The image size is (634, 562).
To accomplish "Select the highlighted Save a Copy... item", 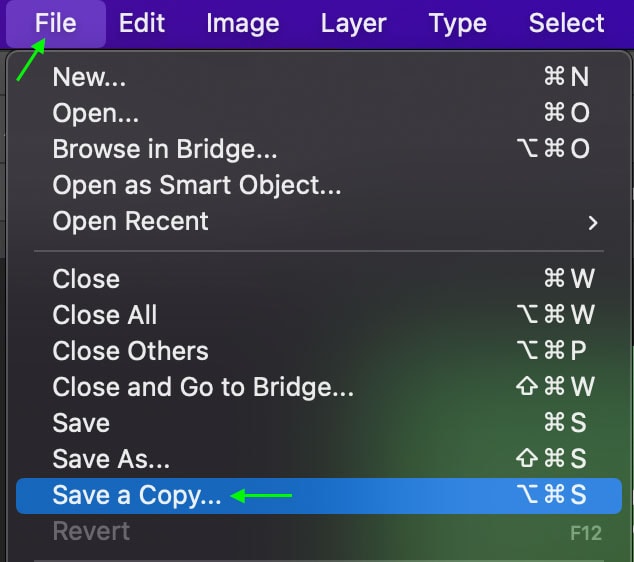I will (x=319, y=496).
